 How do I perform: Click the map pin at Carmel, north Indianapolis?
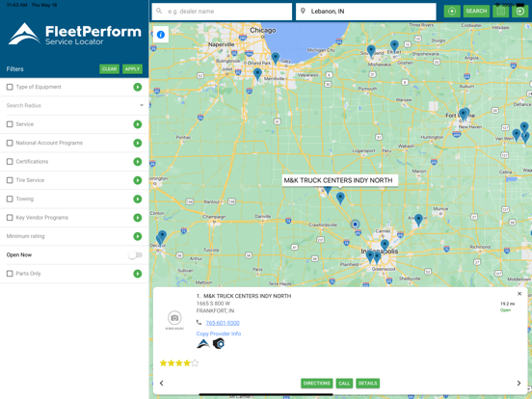[x=385, y=246]
